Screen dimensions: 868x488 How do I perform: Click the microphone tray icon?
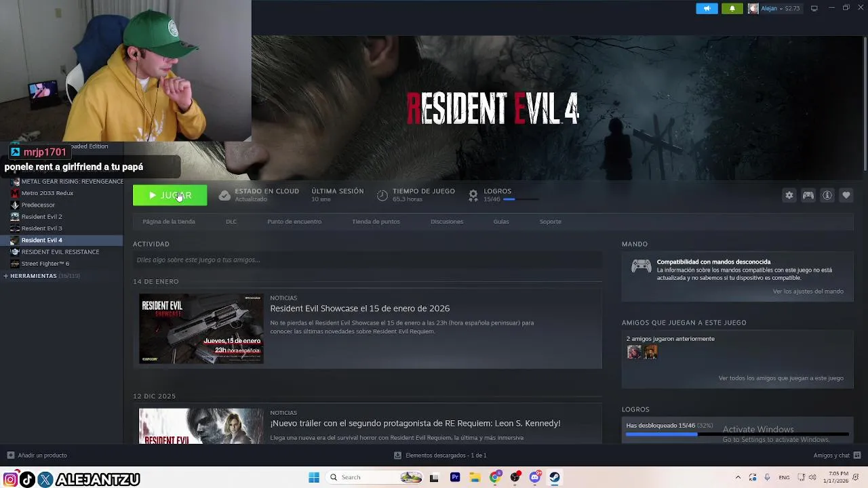pyautogui.click(x=767, y=477)
